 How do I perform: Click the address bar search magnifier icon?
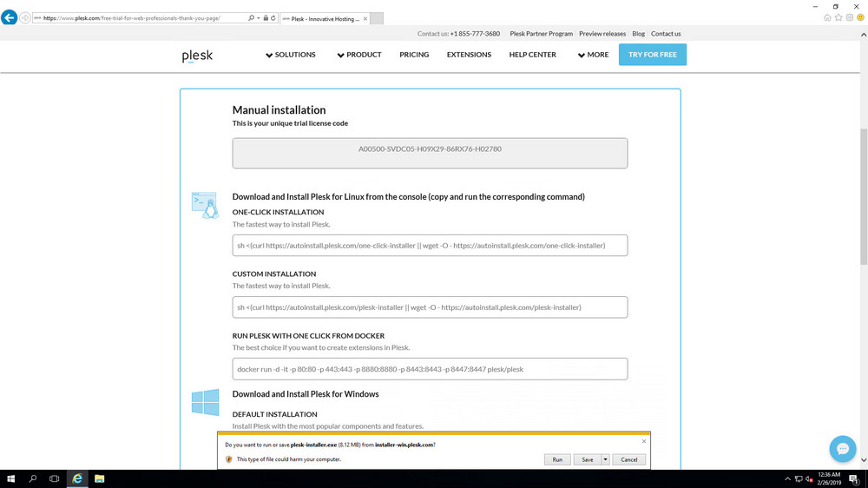[x=251, y=18]
